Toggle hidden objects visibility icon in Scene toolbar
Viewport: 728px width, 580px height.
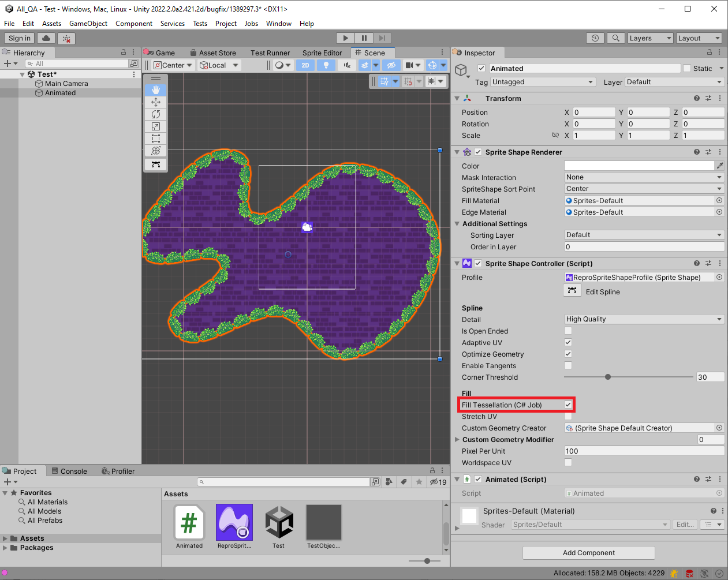pos(391,65)
